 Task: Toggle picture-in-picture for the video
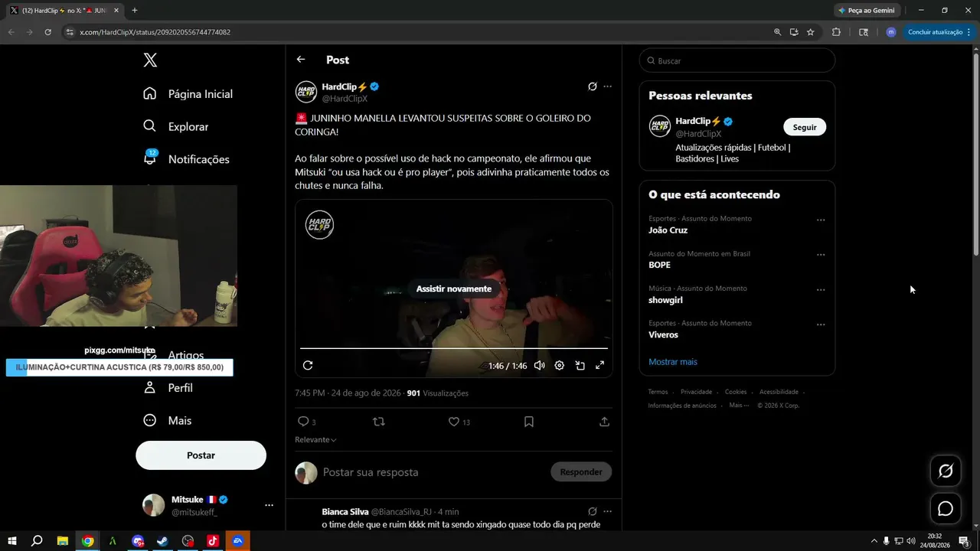click(x=580, y=365)
